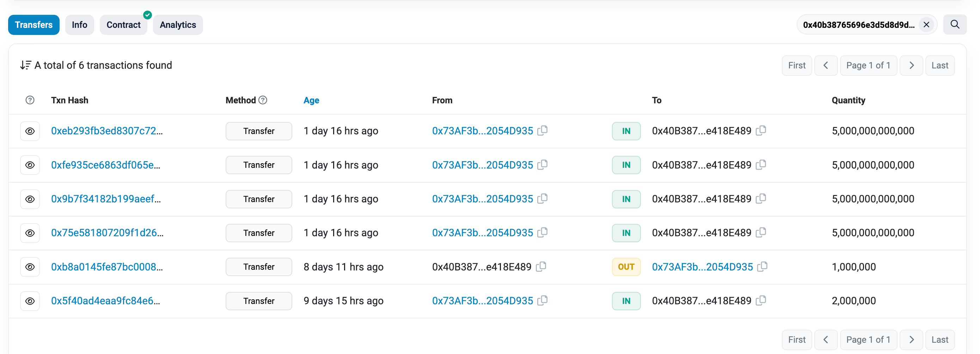Go to previous page using top chevron
The width and height of the screenshot is (980, 354).
(x=826, y=66)
